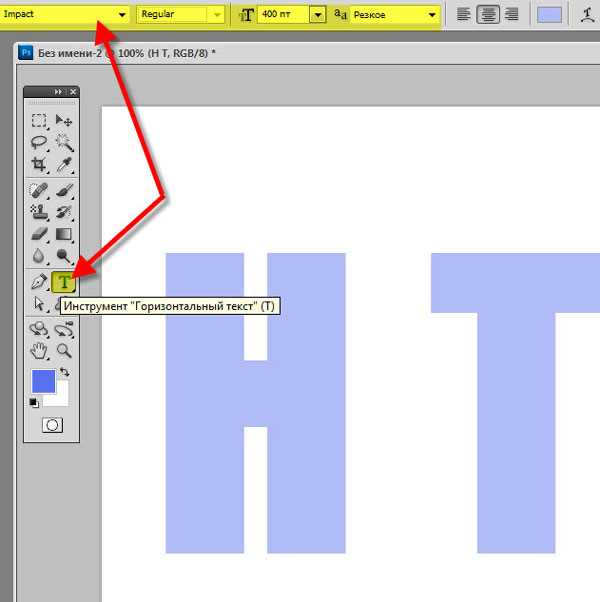Select the Crop tool
Screen dimensions: 600x602
click(39, 164)
